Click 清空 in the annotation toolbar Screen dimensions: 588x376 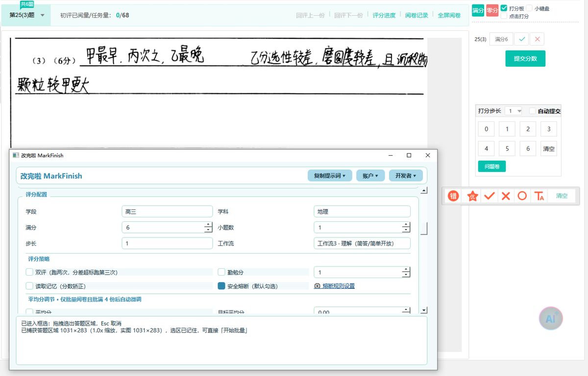click(x=562, y=196)
